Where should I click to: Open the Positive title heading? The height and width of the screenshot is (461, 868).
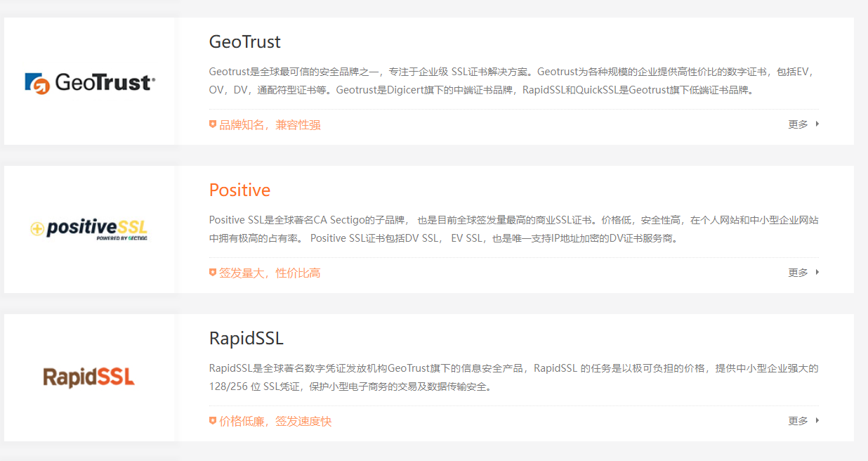[x=239, y=190]
